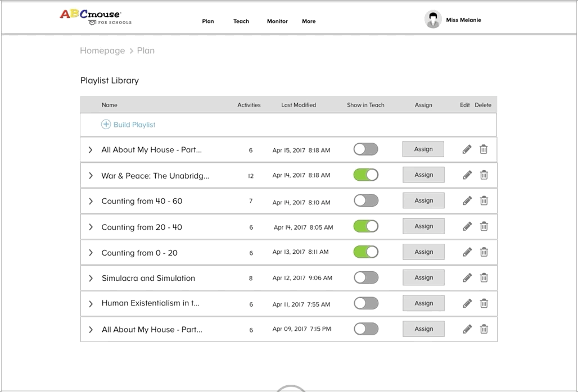Disable Show in Teach for Counting from 20 - 40
Viewport: 578px width, 392px height.
[x=366, y=226]
